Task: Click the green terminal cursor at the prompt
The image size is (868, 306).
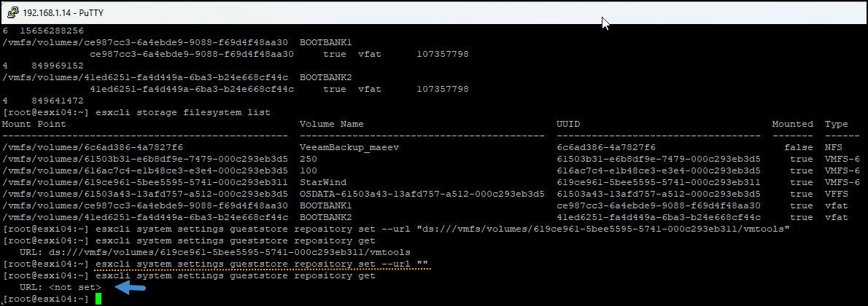Action: [98, 299]
